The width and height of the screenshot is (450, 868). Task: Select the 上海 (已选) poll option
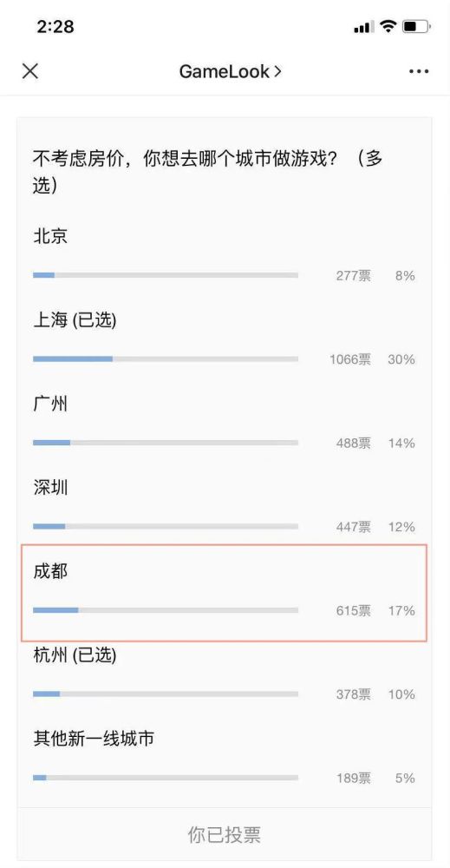(x=224, y=339)
